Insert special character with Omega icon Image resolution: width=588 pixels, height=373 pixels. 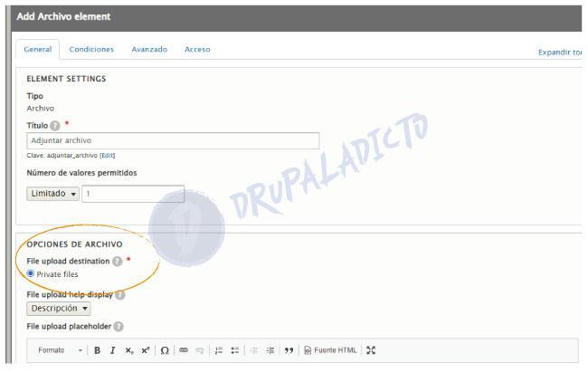[x=165, y=350]
